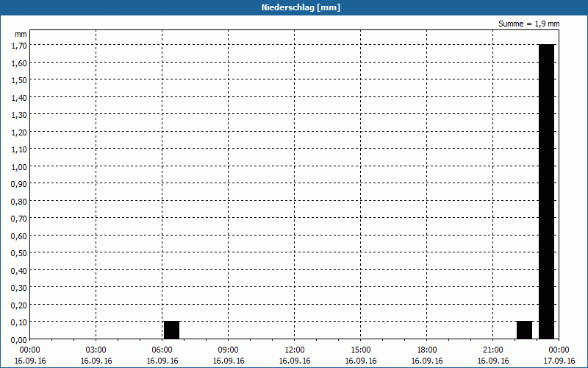Select the 1,30 y-axis label
The height and width of the screenshot is (368, 588).
(19, 116)
